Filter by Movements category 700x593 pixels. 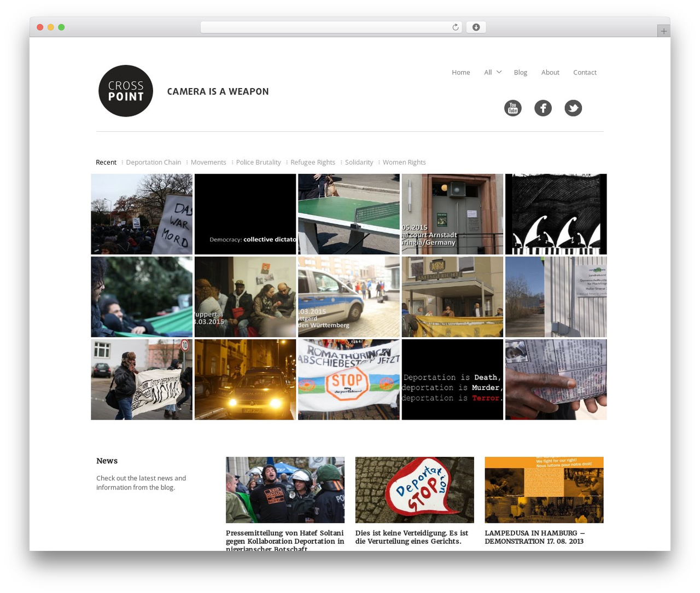[x=208, y=162]
